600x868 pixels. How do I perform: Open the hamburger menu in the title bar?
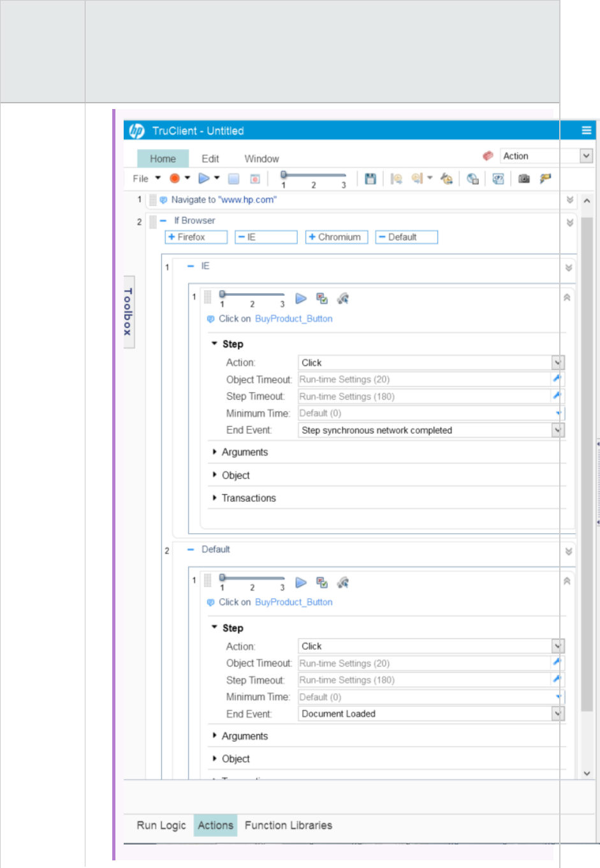(586, 130)
